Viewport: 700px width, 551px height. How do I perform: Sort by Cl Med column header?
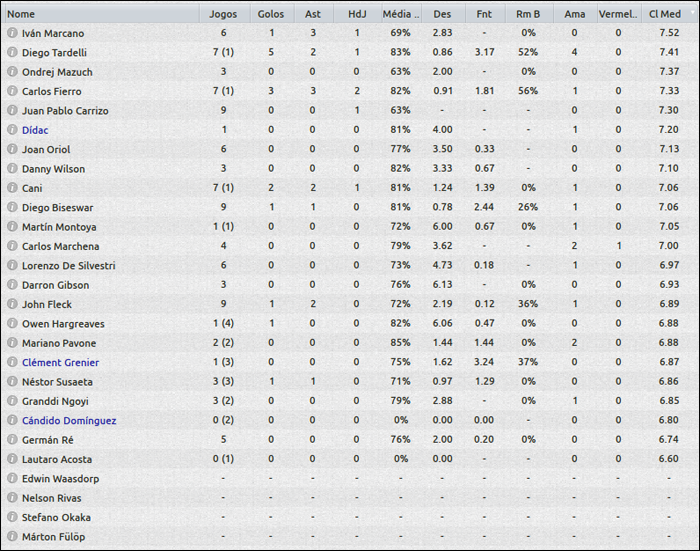coord(665,14)
